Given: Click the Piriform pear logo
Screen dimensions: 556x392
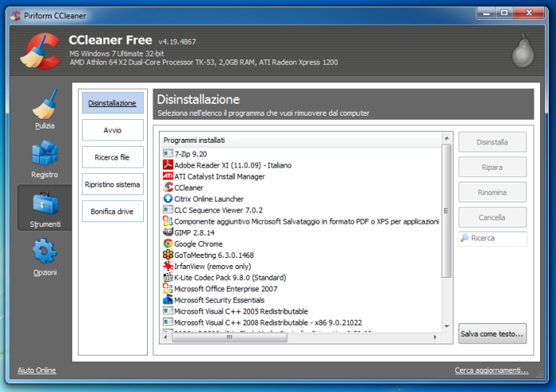Looking at the screenshot, I should point(523,51).
